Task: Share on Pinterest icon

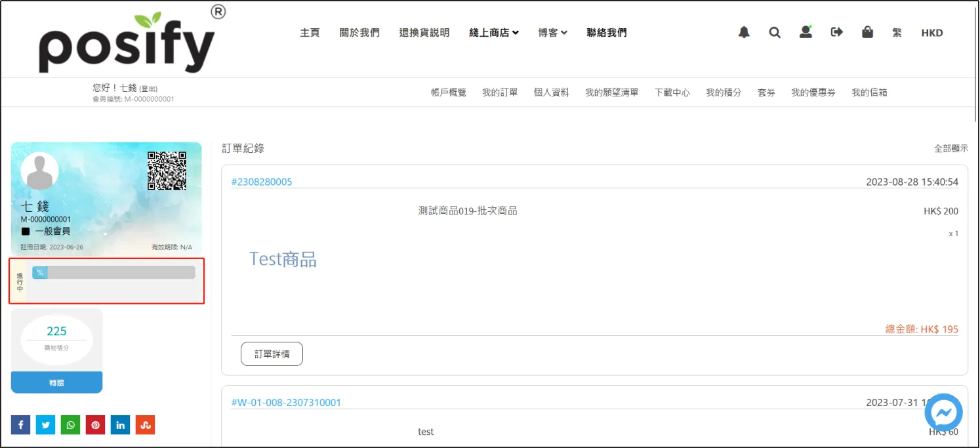Action: click(x=95, y=425)
